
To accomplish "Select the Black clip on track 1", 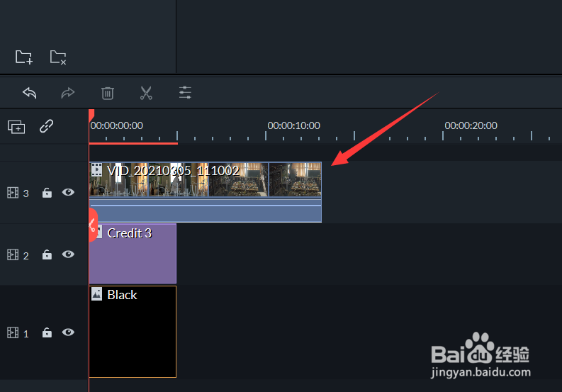I will [x=133, y=332].
